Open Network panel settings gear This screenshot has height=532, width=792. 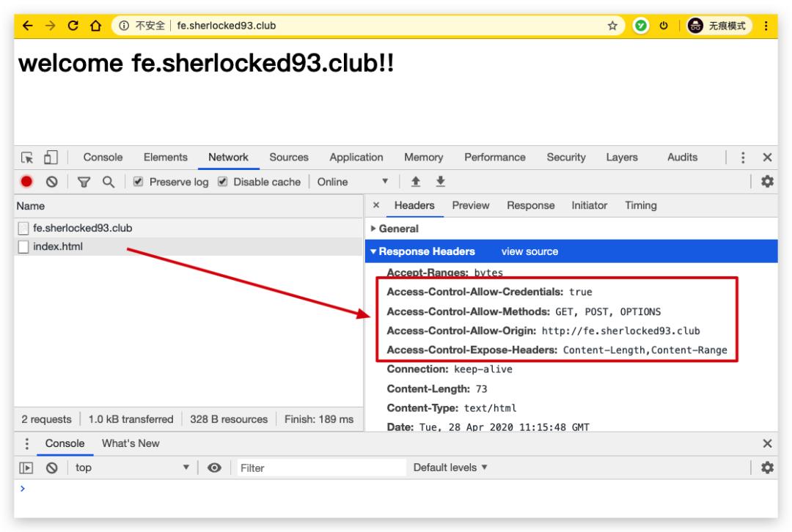pyautogui.click(x=767, y=182)
